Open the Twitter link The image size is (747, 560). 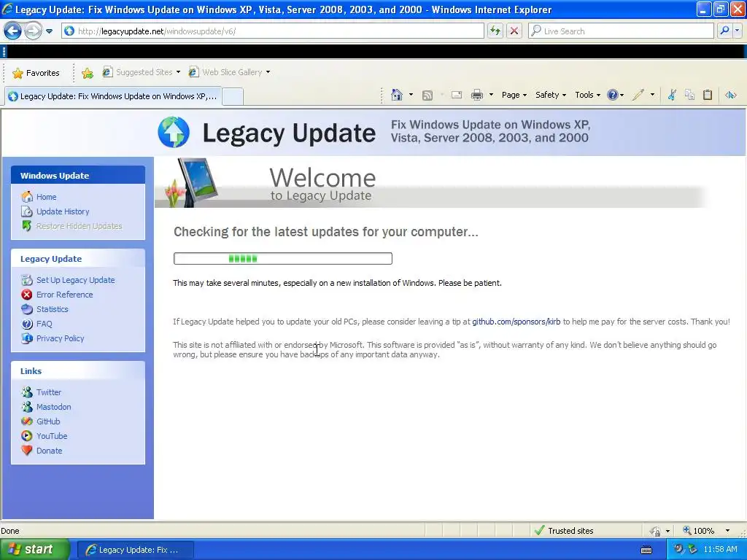click(49, 392)
